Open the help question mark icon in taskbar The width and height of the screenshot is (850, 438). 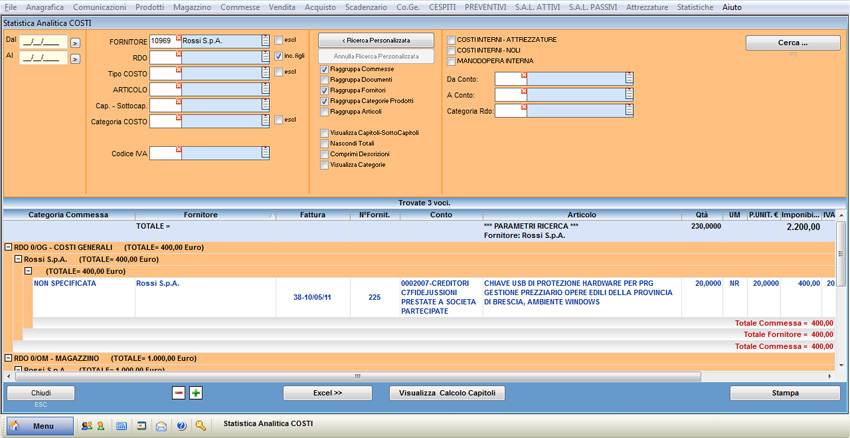tap(181, 426)
